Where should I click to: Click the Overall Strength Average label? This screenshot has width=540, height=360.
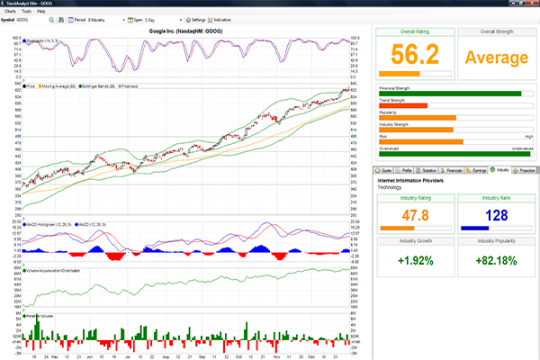tap(497, 57)
